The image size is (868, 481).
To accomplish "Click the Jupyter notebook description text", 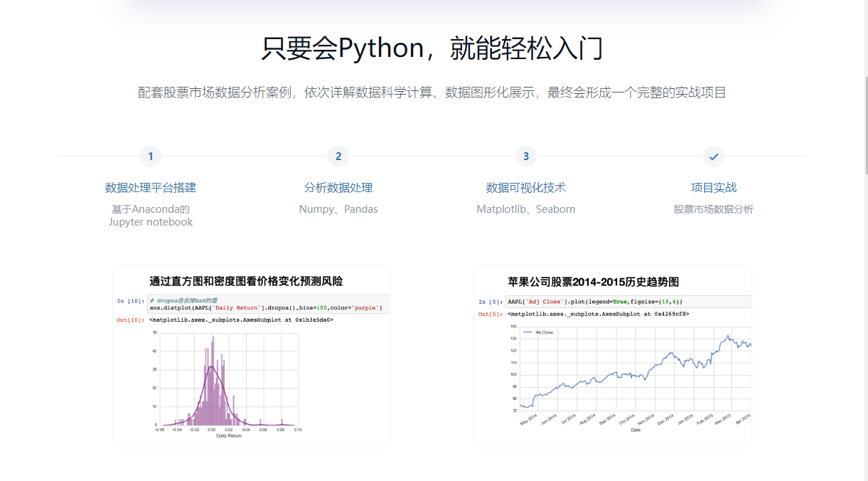I will pyautogui.click(x=151, y=222).
